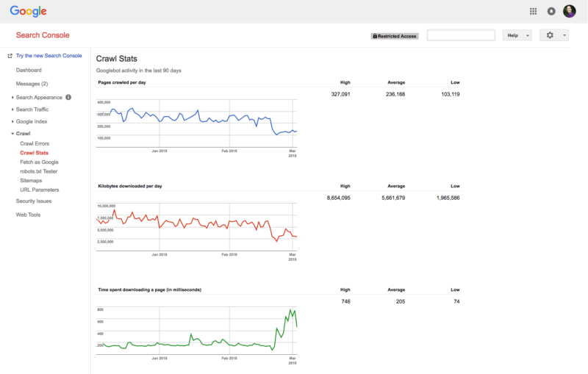The width and height of the screenshot is (588, 374).
Task: Open the Help dropdown
Action: coord(517,35)
